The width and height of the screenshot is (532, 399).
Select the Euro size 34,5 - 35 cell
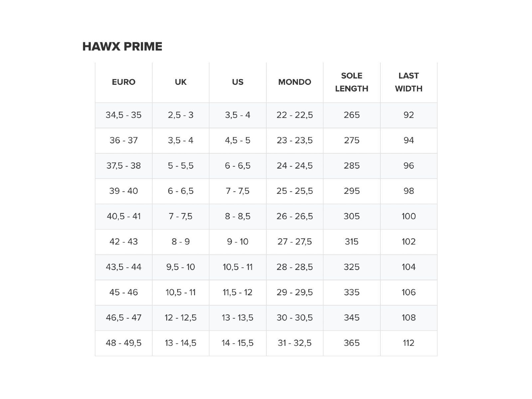(124, 115)
